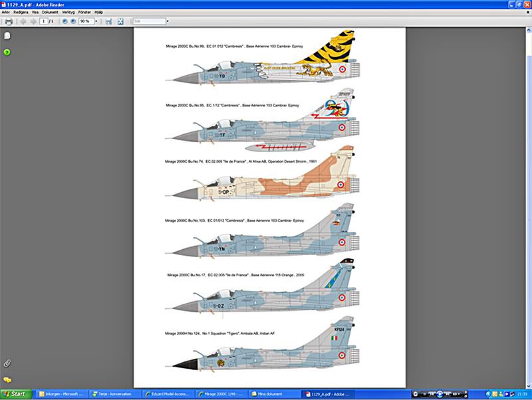The width and height of the screenshot is (532, 400).
Task: Open the Attachments paperclip panel
Action: point(7,363)
